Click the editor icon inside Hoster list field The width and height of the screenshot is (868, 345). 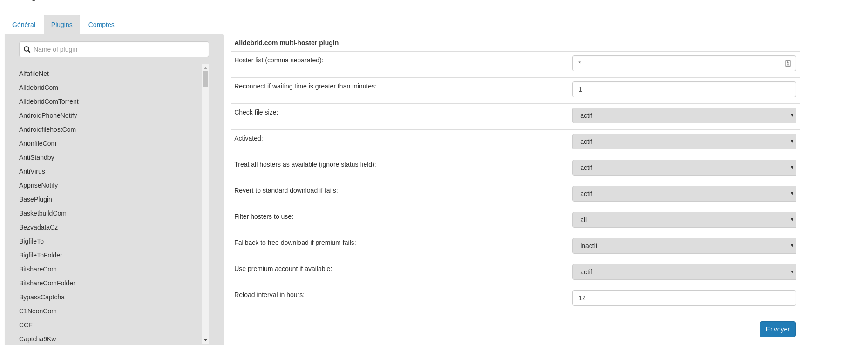tap(787, 63)
